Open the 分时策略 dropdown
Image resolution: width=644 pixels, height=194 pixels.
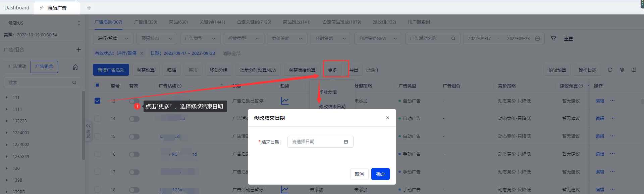coord(331,38)
